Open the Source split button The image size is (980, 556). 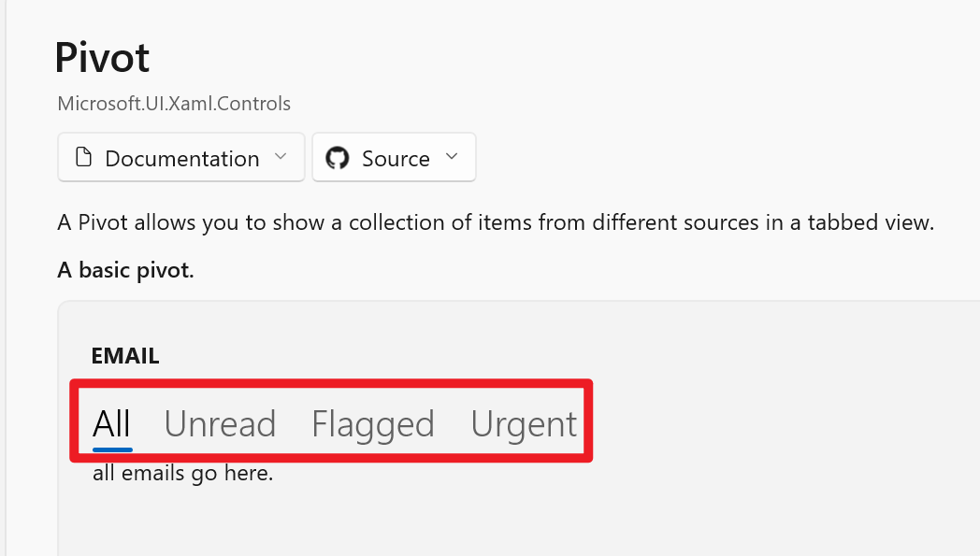click(394, 157)
